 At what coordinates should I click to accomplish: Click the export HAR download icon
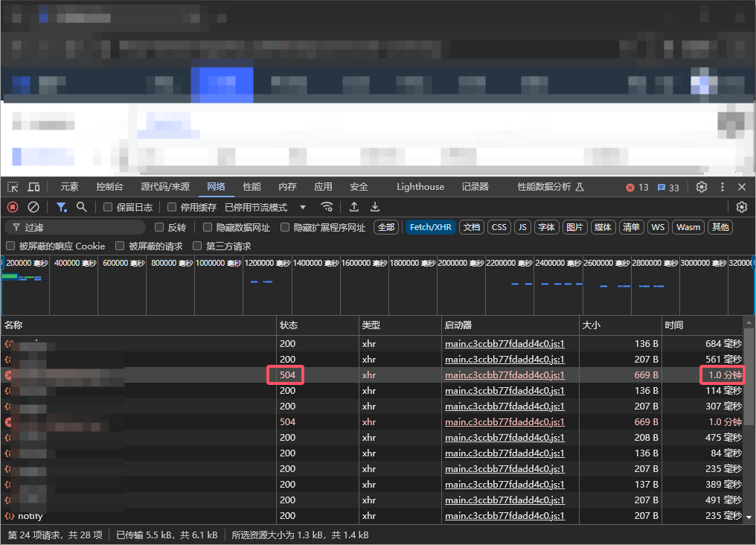tap(375, 207)
